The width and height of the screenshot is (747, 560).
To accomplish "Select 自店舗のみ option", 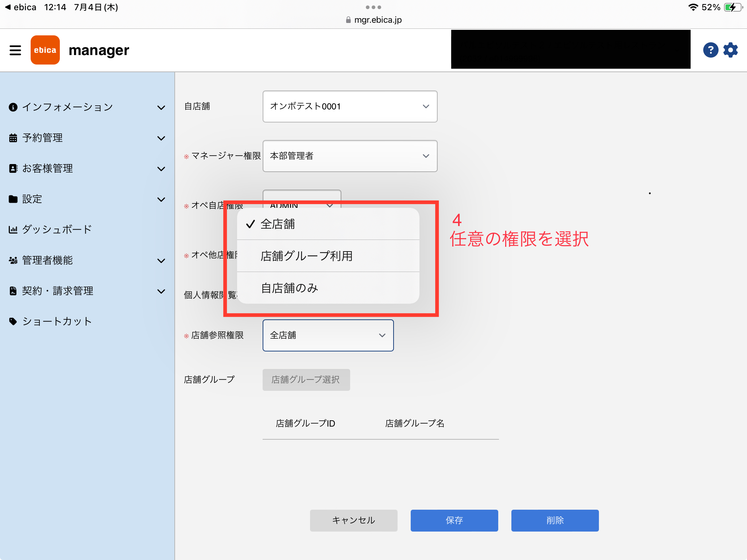I will point(328,288).
